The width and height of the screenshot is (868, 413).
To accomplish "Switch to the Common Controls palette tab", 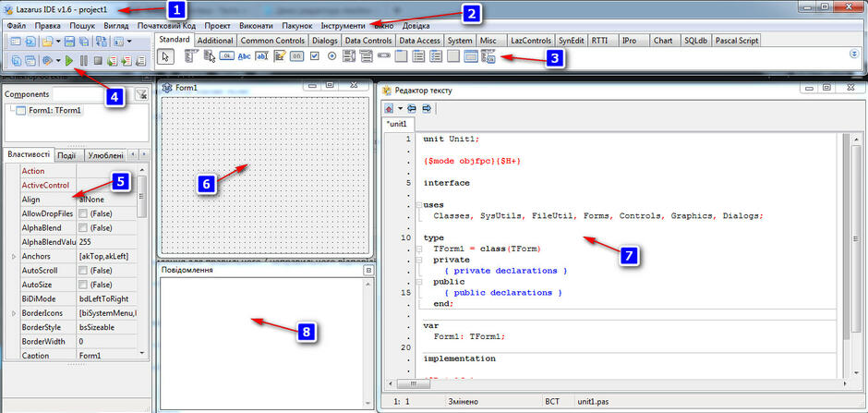I will 273,41.
